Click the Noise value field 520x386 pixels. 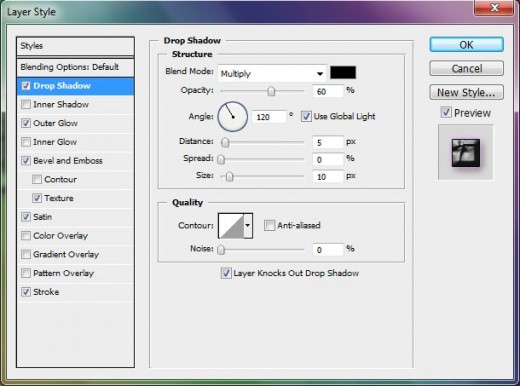point(328,249)
